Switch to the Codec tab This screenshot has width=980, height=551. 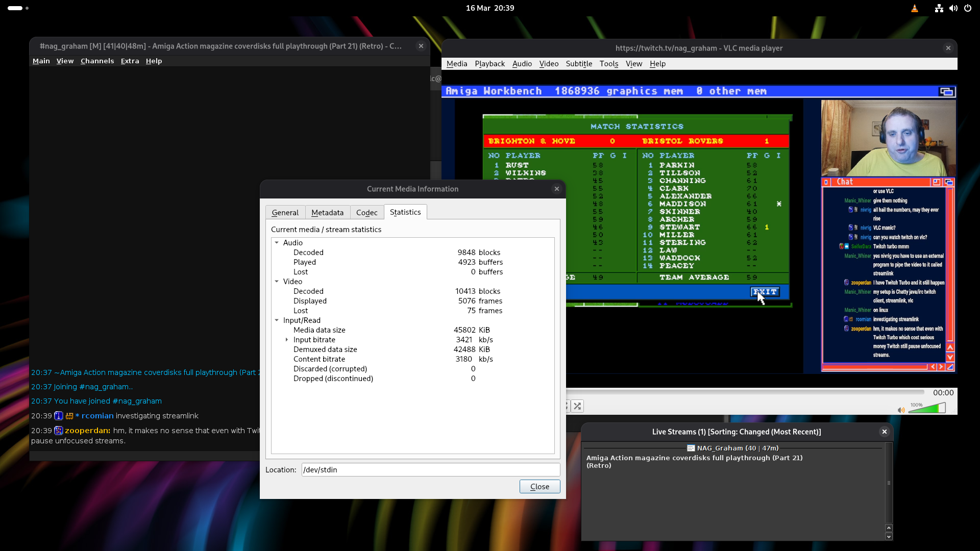pyautogui.click(x=366, y=213)
